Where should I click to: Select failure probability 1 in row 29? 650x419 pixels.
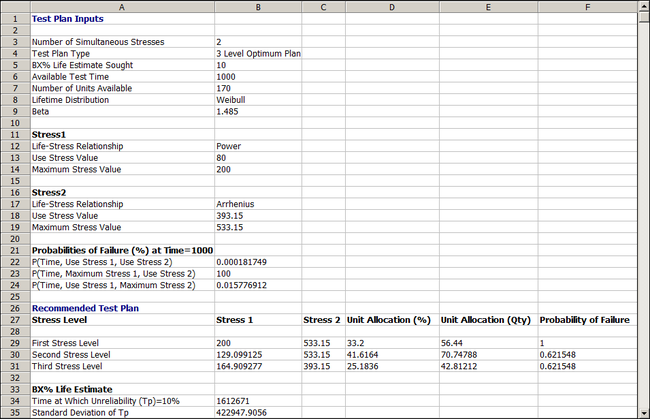(587, 343)
